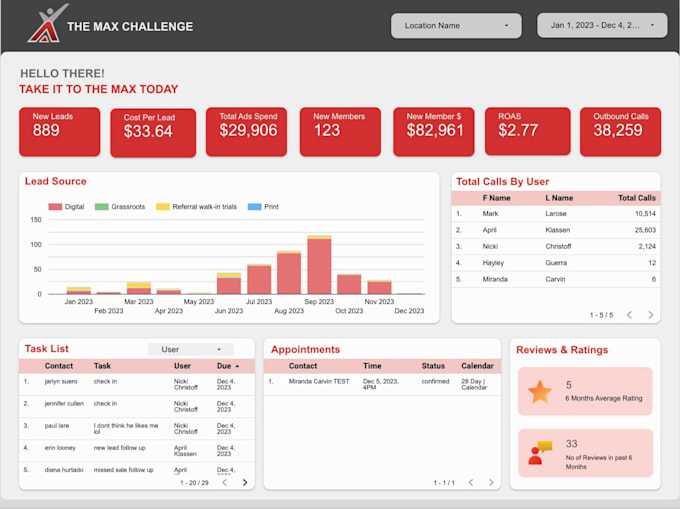The image size is (680, 509).
Task: Go to next page of Total Calls table
Action: tap(651, 315)
